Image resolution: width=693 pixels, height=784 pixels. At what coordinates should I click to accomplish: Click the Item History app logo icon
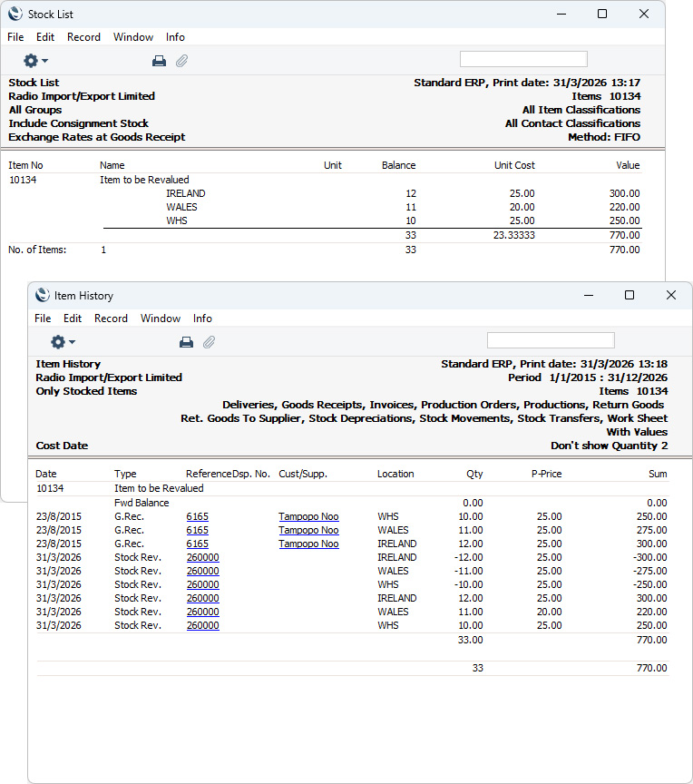tap(43, 295)
